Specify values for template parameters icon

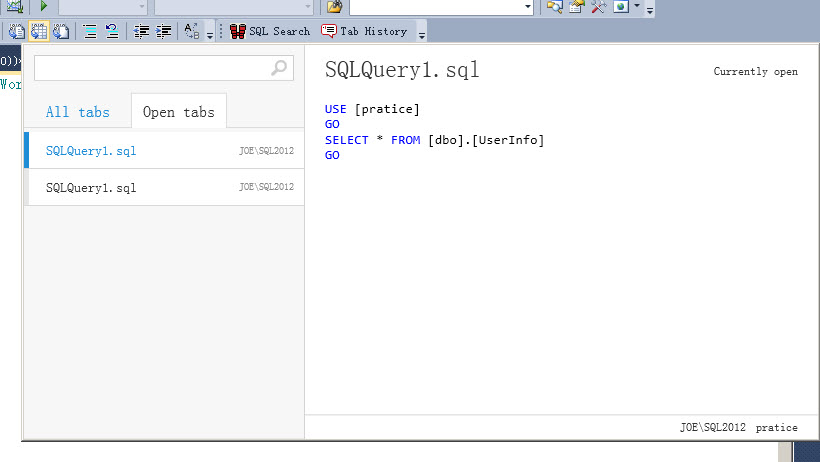[192, 31]
